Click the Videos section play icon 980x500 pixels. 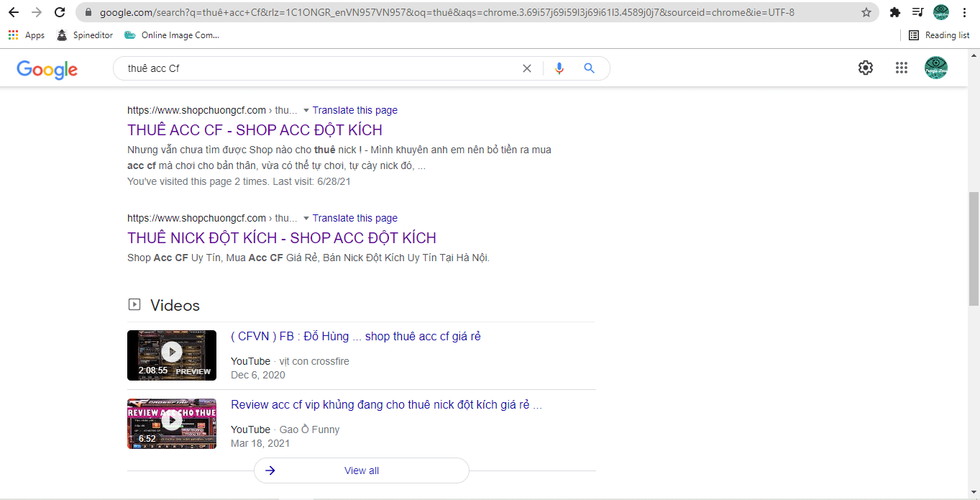(134, 304)
